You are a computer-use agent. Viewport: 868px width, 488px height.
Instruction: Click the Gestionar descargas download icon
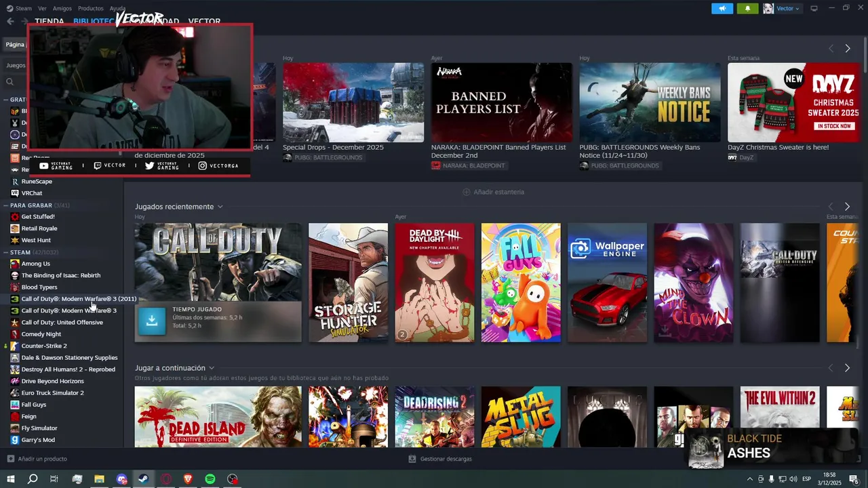pyautogui.click(x=412, y=459)
